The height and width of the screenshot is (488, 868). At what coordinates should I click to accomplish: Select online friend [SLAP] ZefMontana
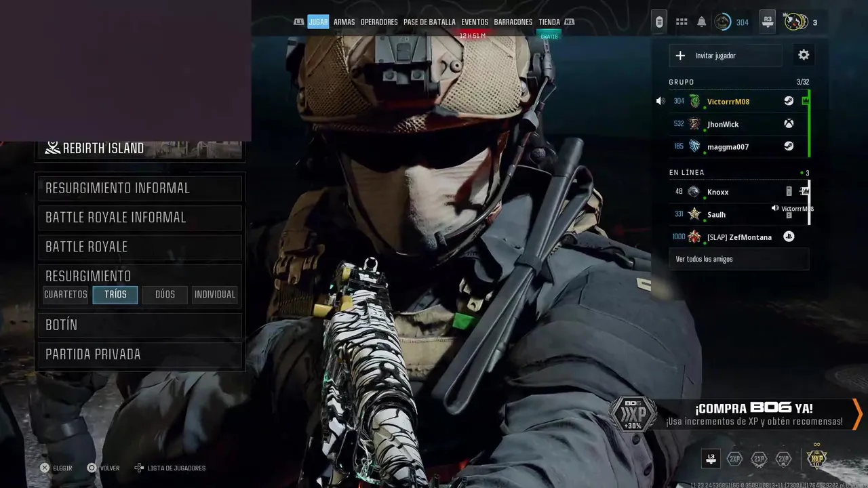739,237
